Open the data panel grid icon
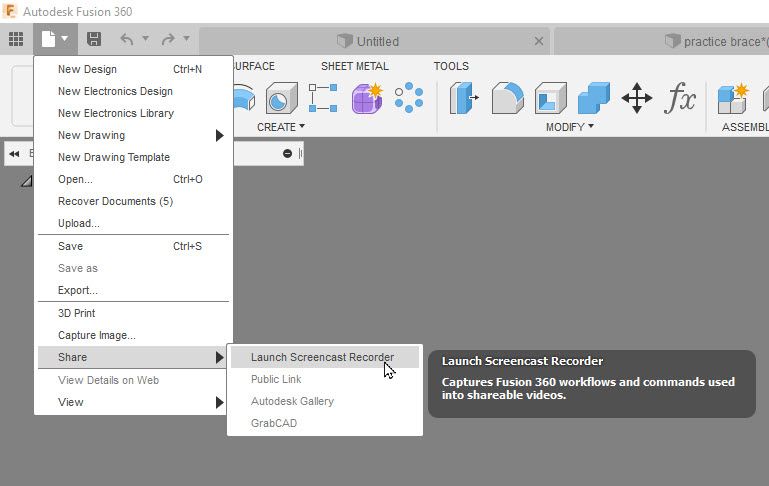The height and width of the screenshot is (486, 769). point(16,39)
